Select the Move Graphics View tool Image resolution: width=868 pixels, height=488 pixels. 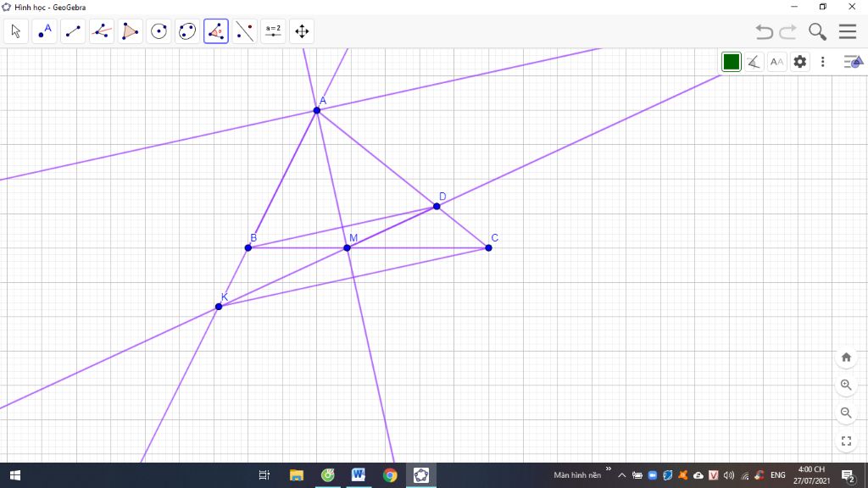tap(302, 31)
